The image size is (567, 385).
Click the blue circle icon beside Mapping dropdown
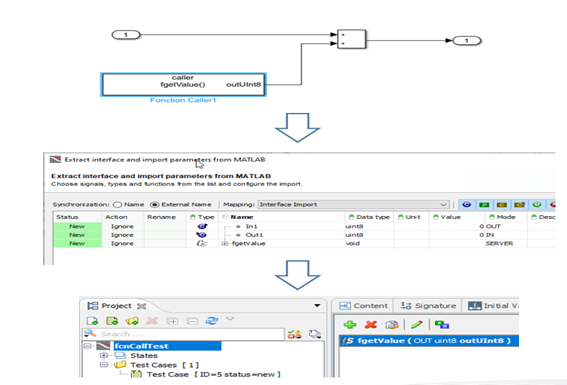tap(466, 205)
